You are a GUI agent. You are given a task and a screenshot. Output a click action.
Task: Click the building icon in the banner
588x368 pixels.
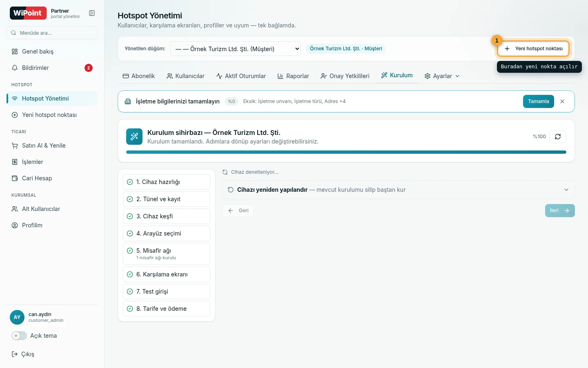pos(128,101)
